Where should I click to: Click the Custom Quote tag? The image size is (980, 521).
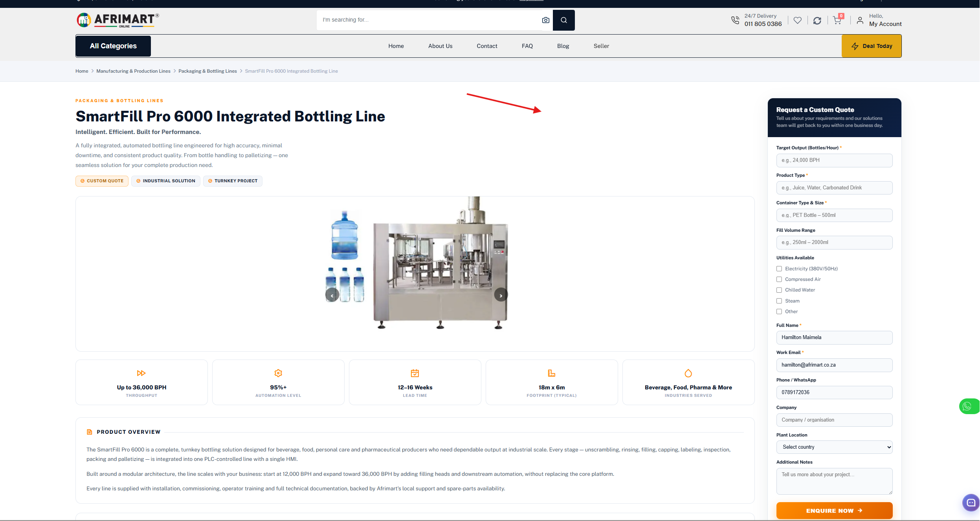[x=102, y=181]
